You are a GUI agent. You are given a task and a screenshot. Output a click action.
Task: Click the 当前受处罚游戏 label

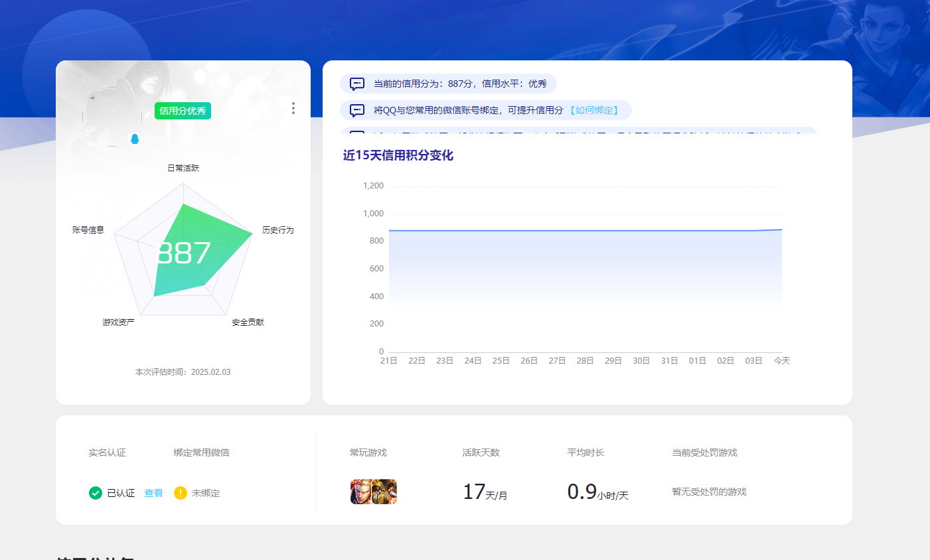point(705,453)
